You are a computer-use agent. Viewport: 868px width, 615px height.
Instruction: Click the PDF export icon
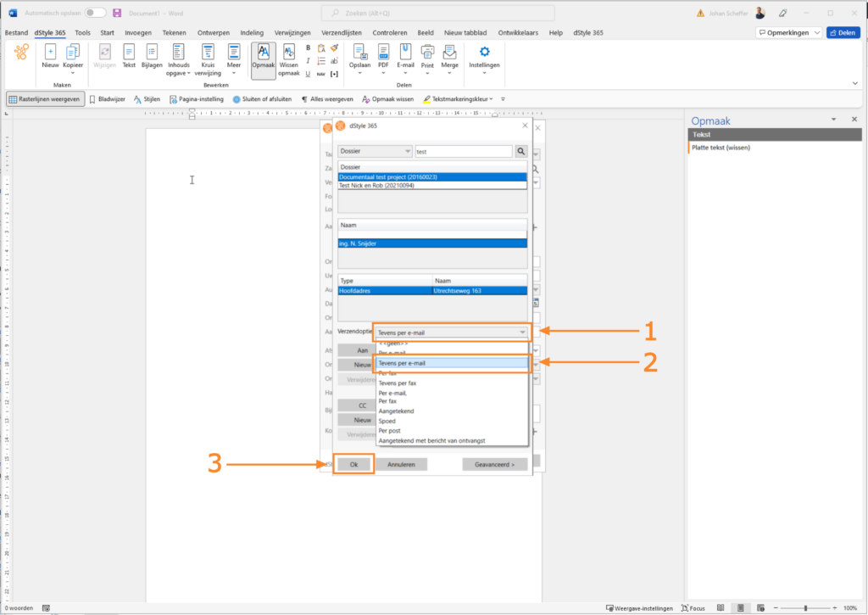[383, 52]
